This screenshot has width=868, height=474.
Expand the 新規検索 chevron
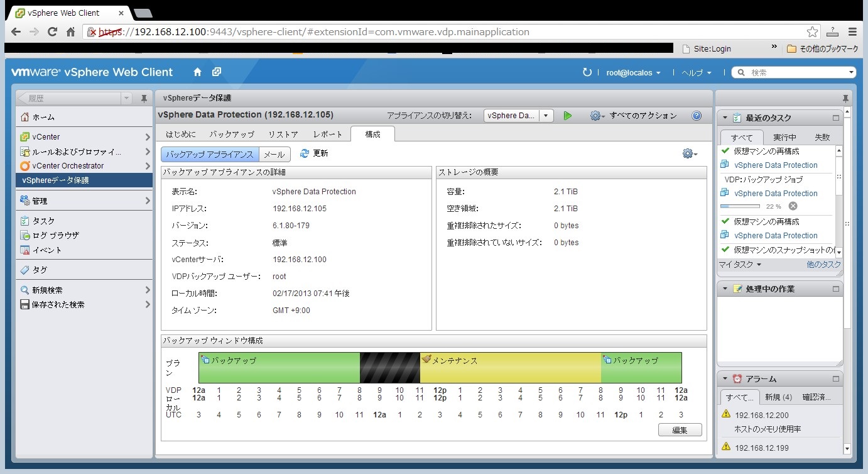(148, 290)
